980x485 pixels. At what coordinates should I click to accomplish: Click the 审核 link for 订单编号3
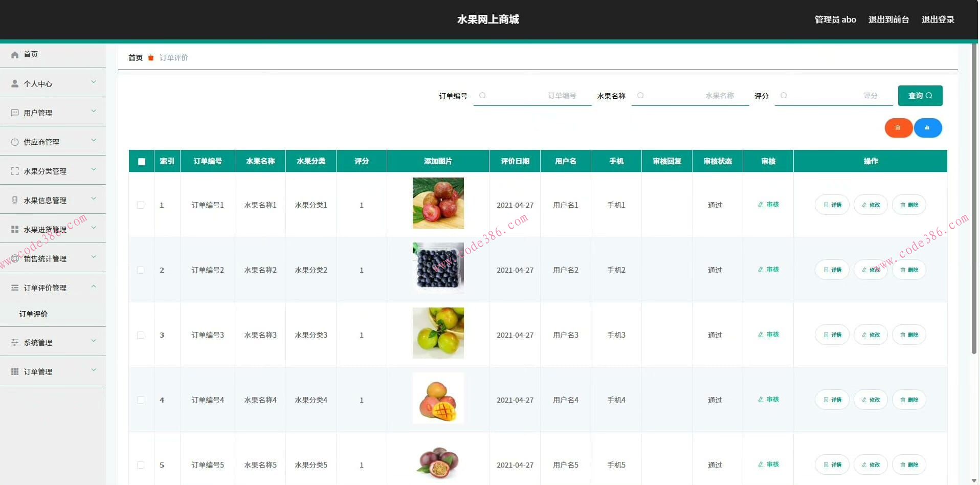(x=768, y=335)
